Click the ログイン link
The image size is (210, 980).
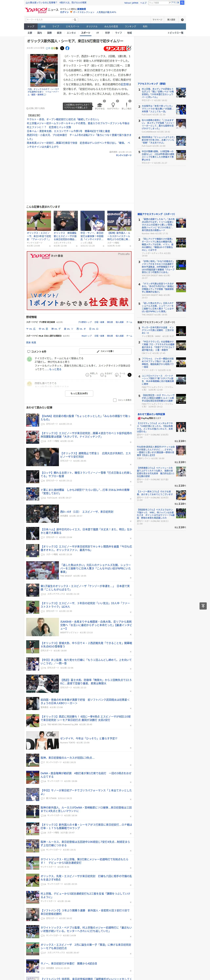[64, 12]
